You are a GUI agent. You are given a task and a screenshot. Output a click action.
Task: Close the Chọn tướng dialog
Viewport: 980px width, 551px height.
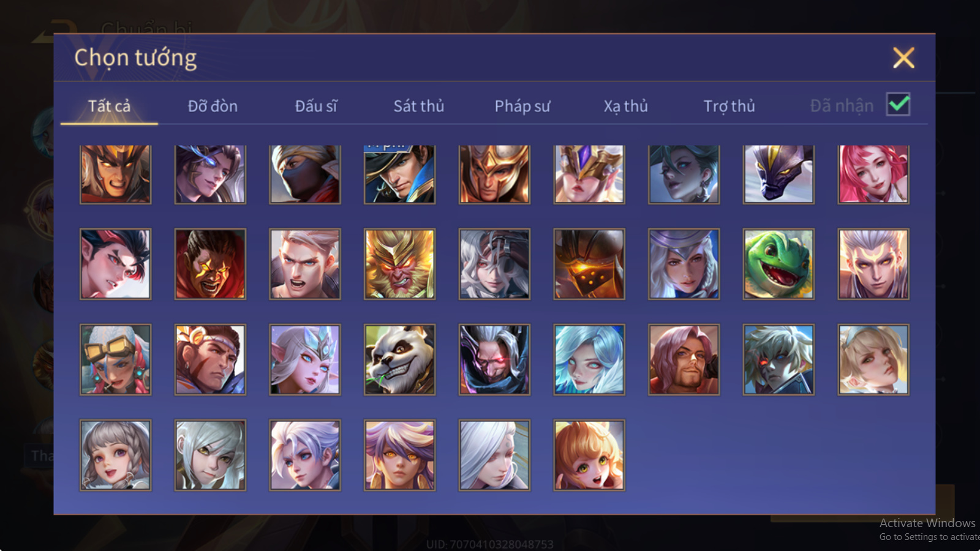pyautogui.click(x=903, y=58)
